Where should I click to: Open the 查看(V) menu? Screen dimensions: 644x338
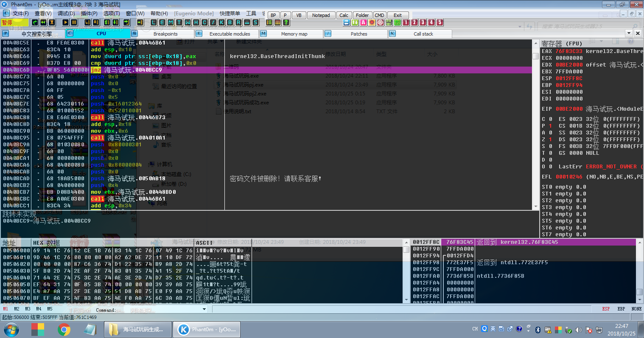(43, 14)
